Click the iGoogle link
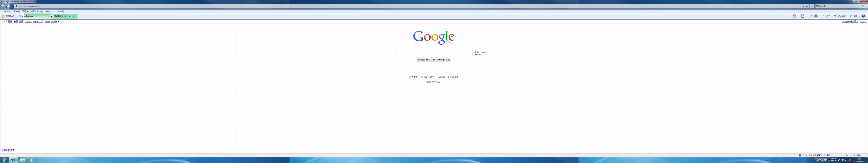The image size is (868, 163). pos(845,22)
